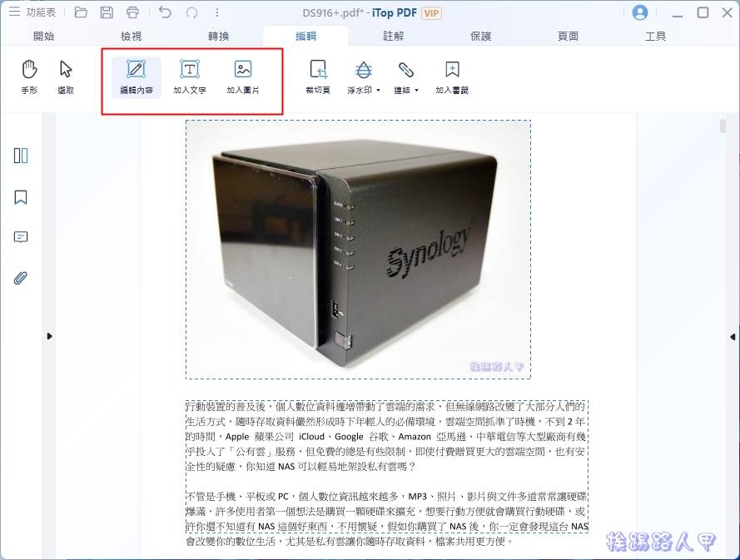
Task: Select the 編輯內容 edit content tool
Action: [x=135, y=76]
